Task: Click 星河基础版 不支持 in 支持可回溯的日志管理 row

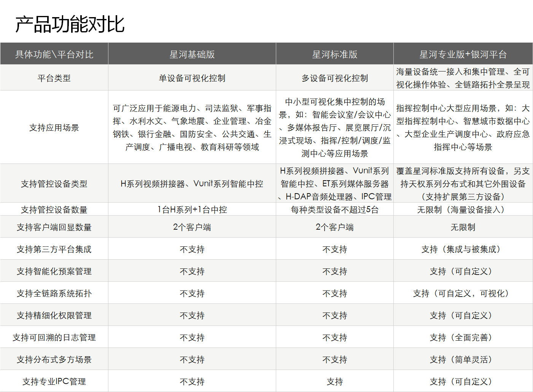Action: [x=192, y=338]
